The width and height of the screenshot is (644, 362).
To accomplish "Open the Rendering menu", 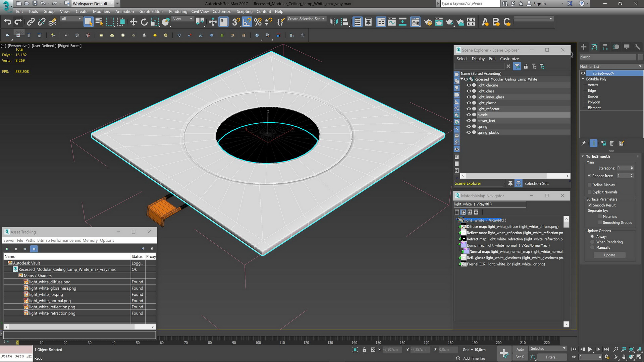I will click(x=178, y=11).
